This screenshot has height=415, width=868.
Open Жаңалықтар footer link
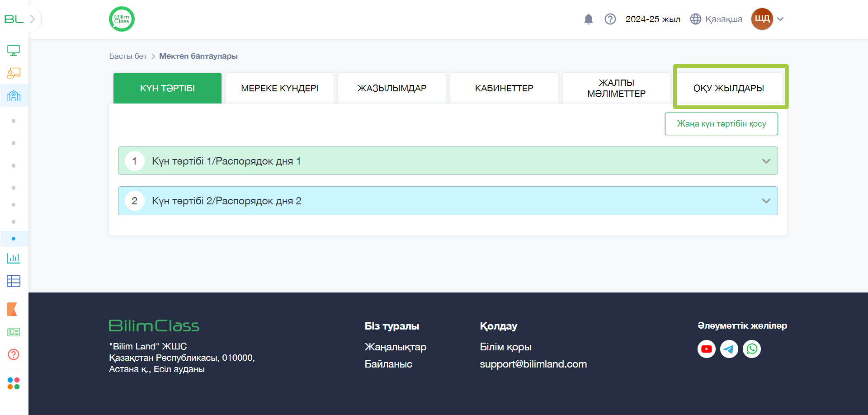[396, 347]
